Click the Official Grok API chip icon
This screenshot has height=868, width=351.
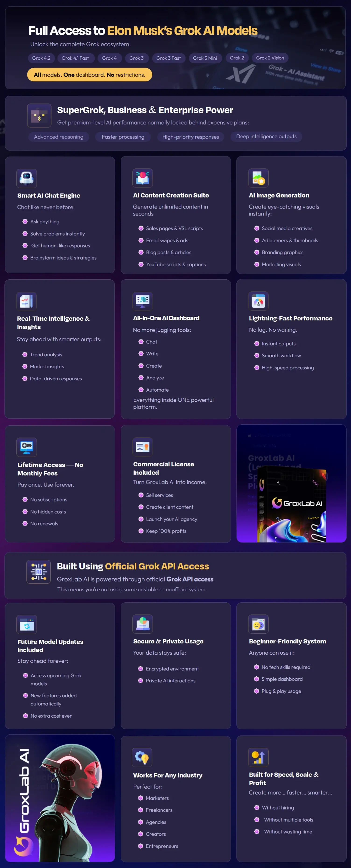(x=39, y=572)
